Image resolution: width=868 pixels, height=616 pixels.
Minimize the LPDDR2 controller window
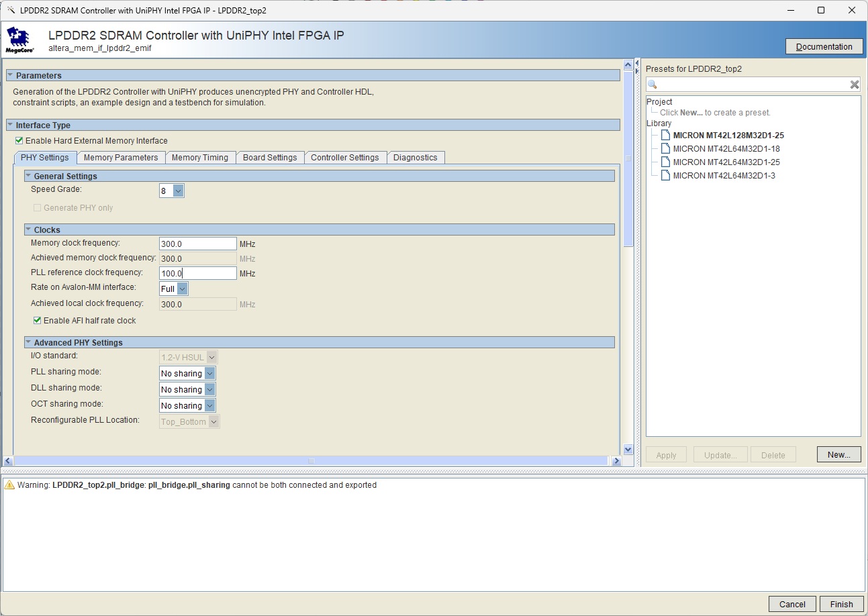point(790,10)
